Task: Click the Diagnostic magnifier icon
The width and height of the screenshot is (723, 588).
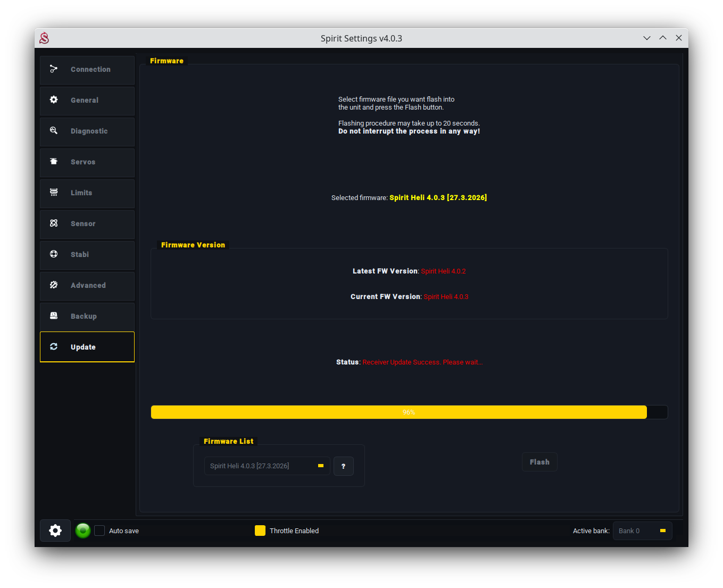Action: click(54, 131)
